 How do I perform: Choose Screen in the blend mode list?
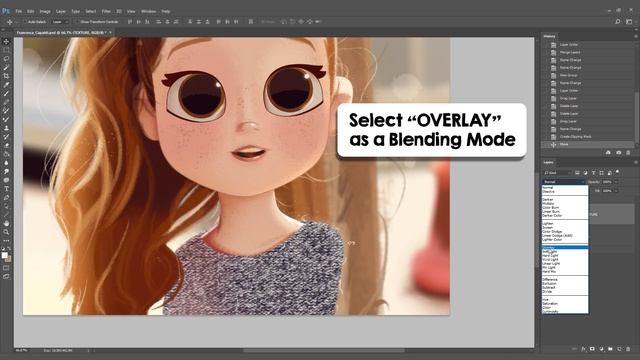(565, 227)
